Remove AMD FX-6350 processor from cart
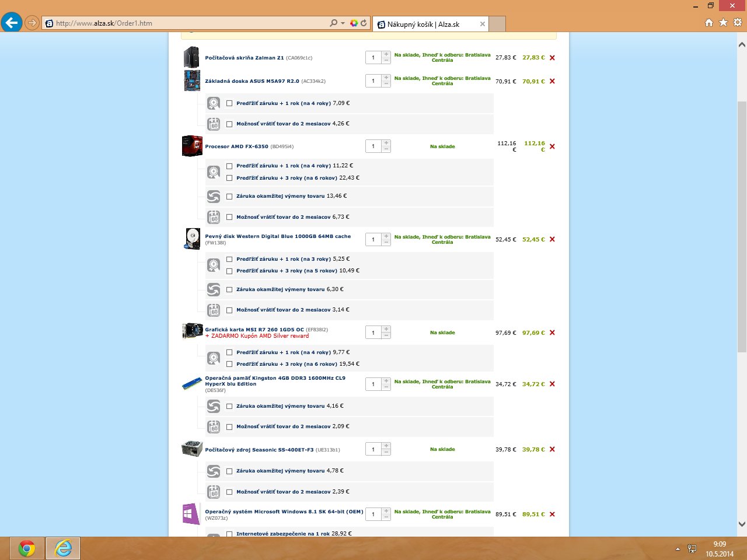This screenshot has height=560, width=747. [x=552, y=146]
